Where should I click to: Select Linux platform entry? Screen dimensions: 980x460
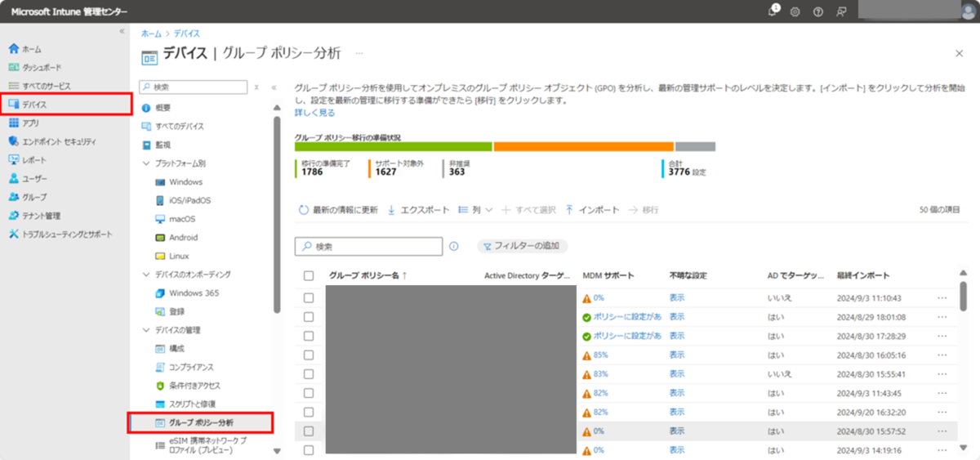click(179, 256)
